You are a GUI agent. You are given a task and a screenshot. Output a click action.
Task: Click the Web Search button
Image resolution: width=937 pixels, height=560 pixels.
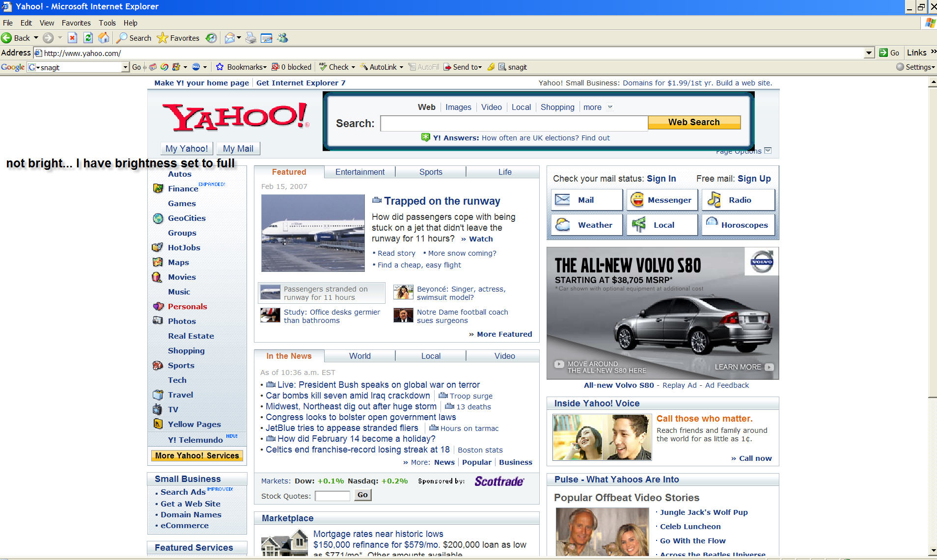694,122
